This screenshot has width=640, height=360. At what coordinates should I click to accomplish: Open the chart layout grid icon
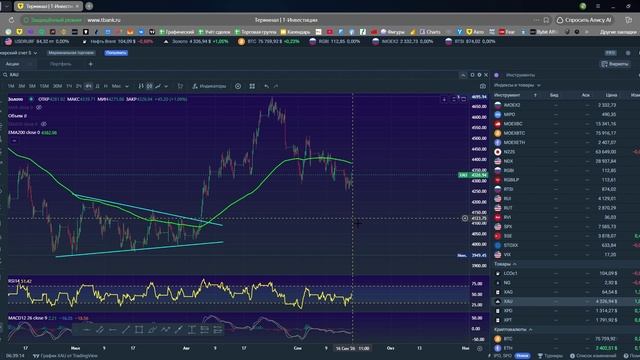click(252, 86)
